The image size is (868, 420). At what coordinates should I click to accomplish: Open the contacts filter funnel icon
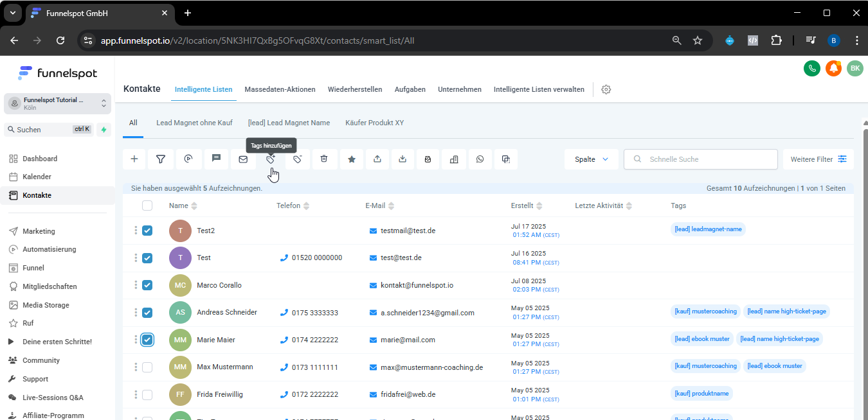pyautogui.click(x=161, y=159)
